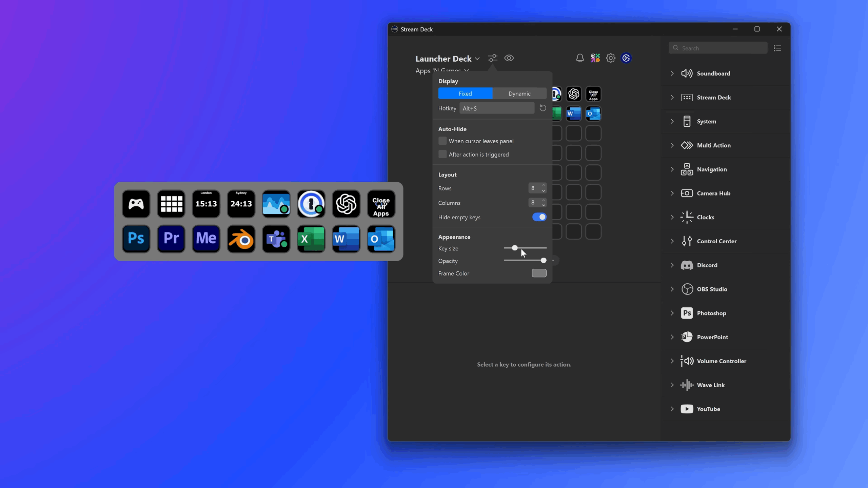Click the Alt+S Hotkey field

coord(497,108)
